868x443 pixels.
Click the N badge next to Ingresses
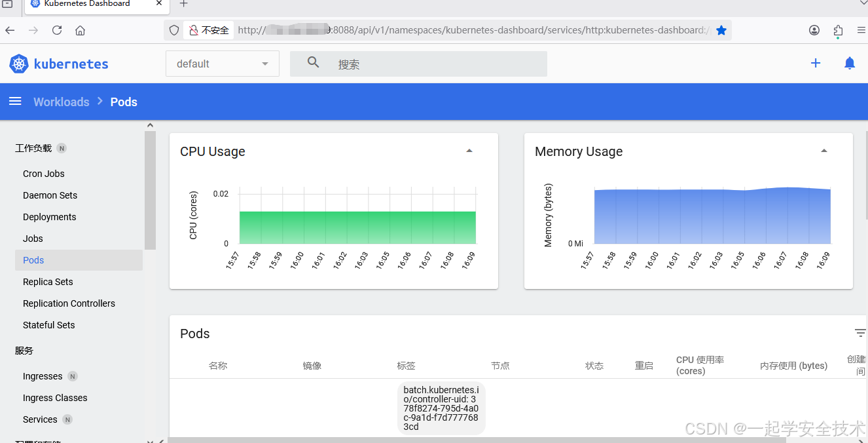coord(73,376)
